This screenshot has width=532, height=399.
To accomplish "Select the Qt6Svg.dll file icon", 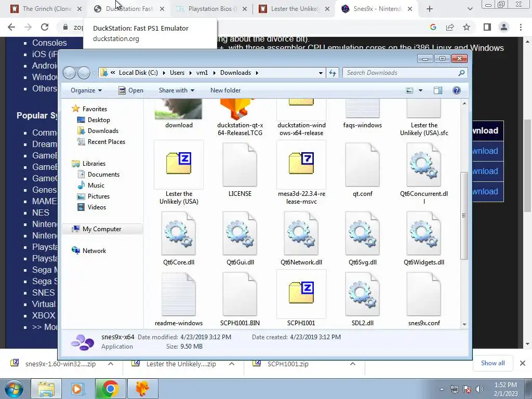I will pyautogui.click(x=362, y=233).
